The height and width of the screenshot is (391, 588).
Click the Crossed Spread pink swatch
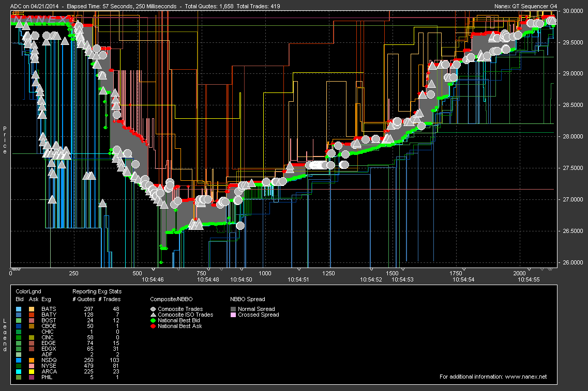(233, 315)
